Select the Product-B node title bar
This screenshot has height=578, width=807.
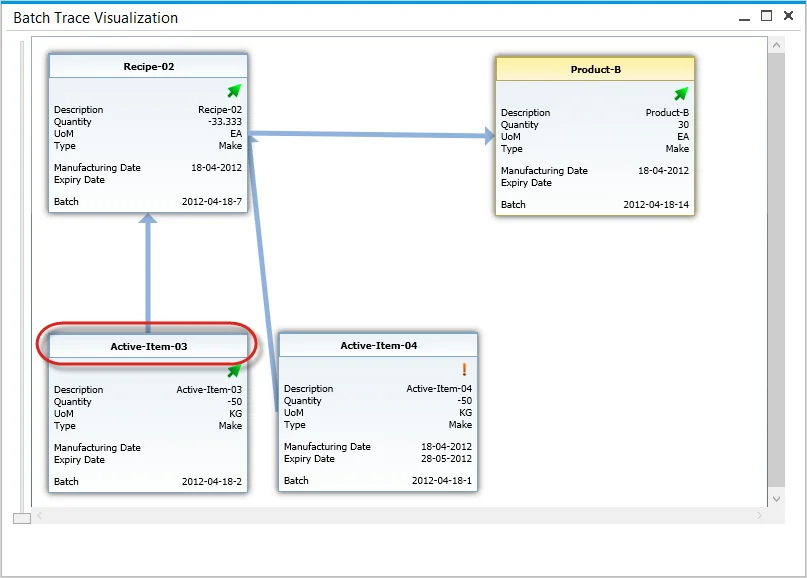(x=595, y=69)
